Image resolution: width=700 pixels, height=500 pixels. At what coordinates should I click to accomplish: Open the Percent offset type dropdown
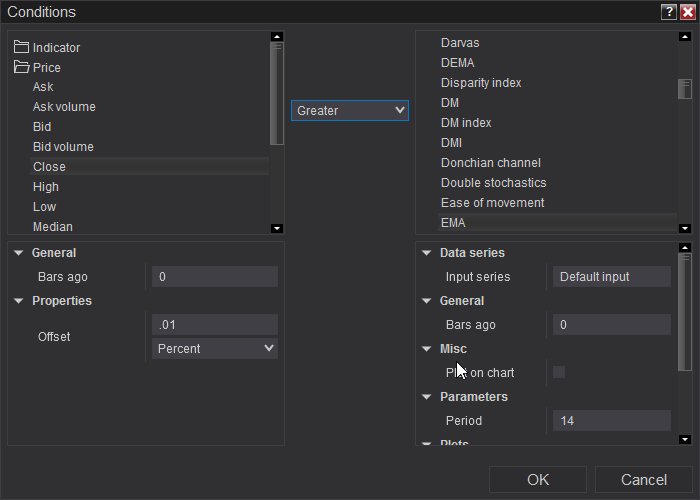click(215, 348)
